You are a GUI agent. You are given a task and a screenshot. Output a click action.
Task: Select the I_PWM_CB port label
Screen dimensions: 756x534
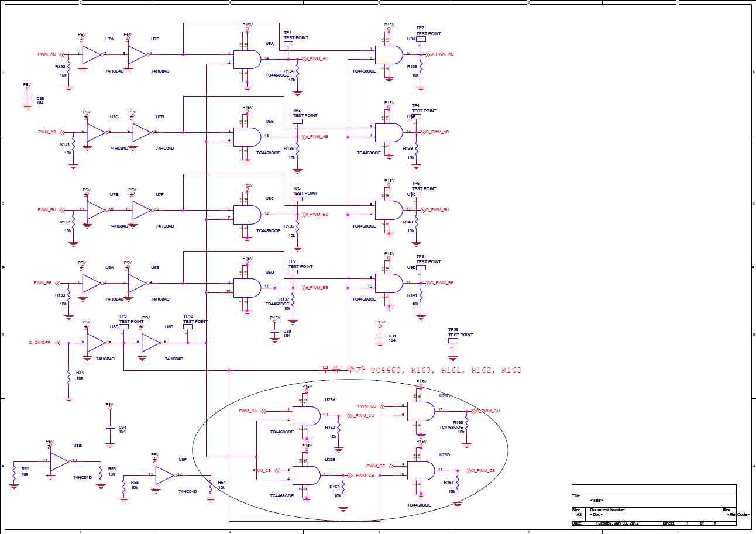pos(363,476)
